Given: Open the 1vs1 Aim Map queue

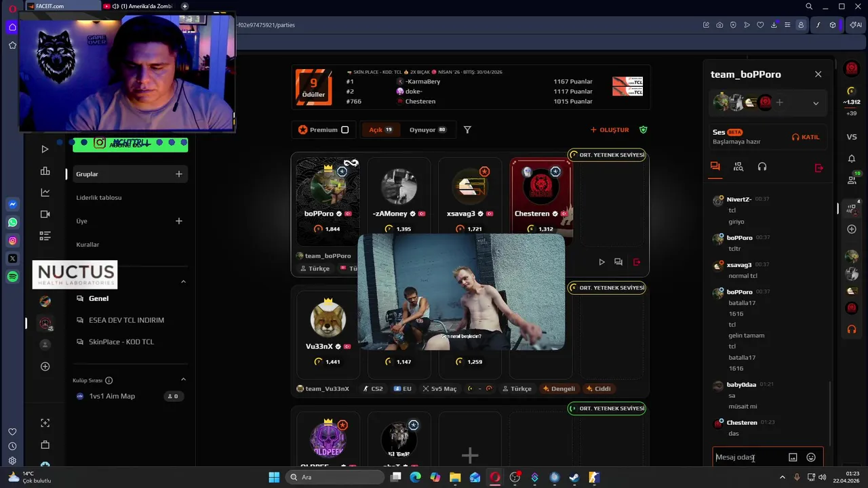Looking at the screenshot, I should (x=112, y=396).
